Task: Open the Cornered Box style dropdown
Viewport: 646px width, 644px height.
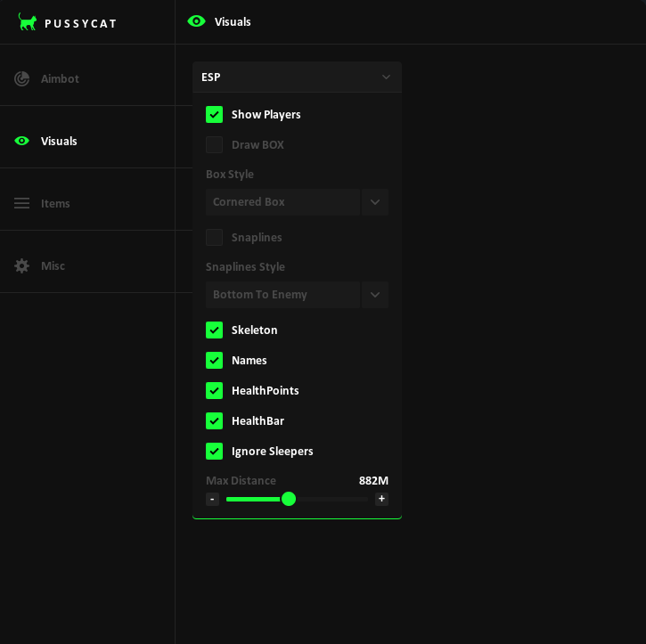Action: pos(375,202)
